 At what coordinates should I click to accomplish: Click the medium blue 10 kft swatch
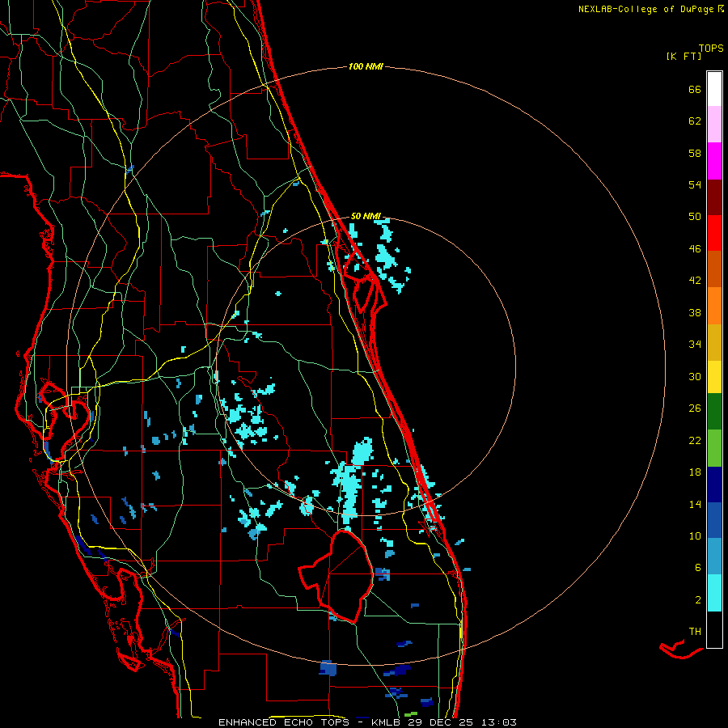(714, 520)
